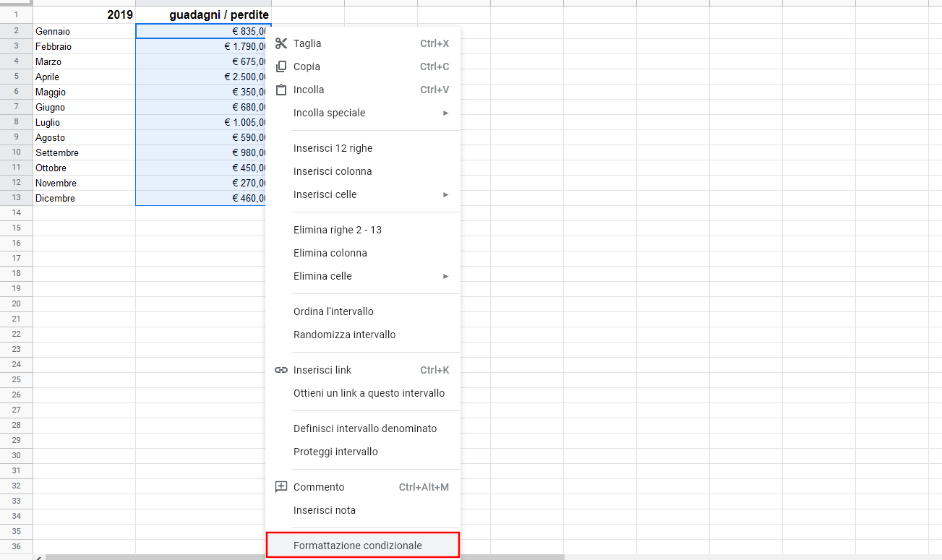The width and height of the screenshot is (942, 560).
Task: Open Definisci intervallo denominato
Action: point(365,428)
